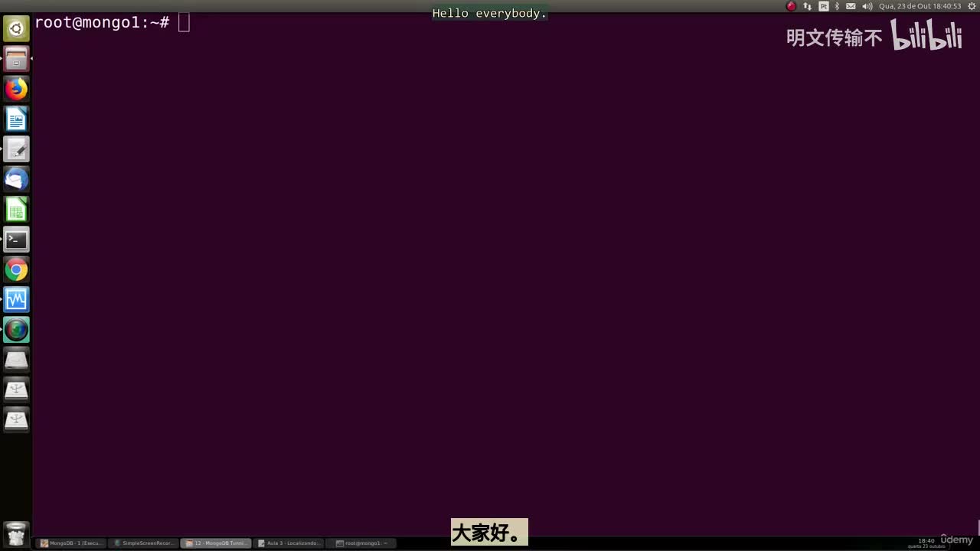
Task: Switch to the root@mongo1 taskbar window
Action: click(362, 543)
